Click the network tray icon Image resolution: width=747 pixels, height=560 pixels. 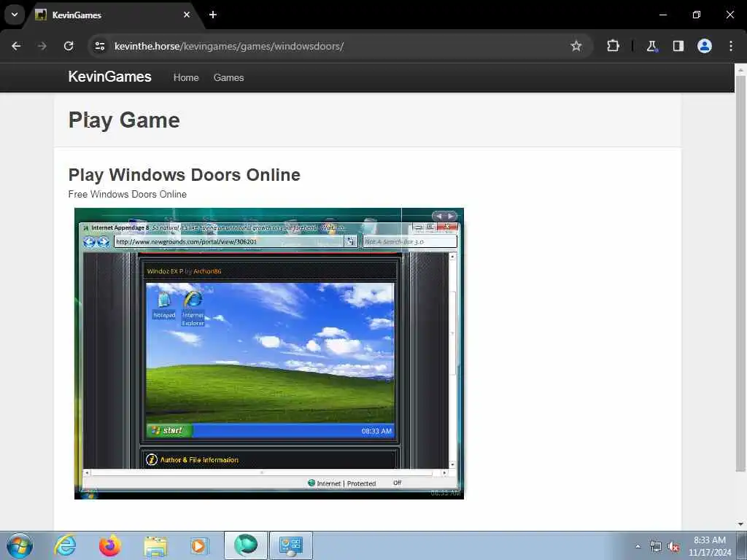656,547
